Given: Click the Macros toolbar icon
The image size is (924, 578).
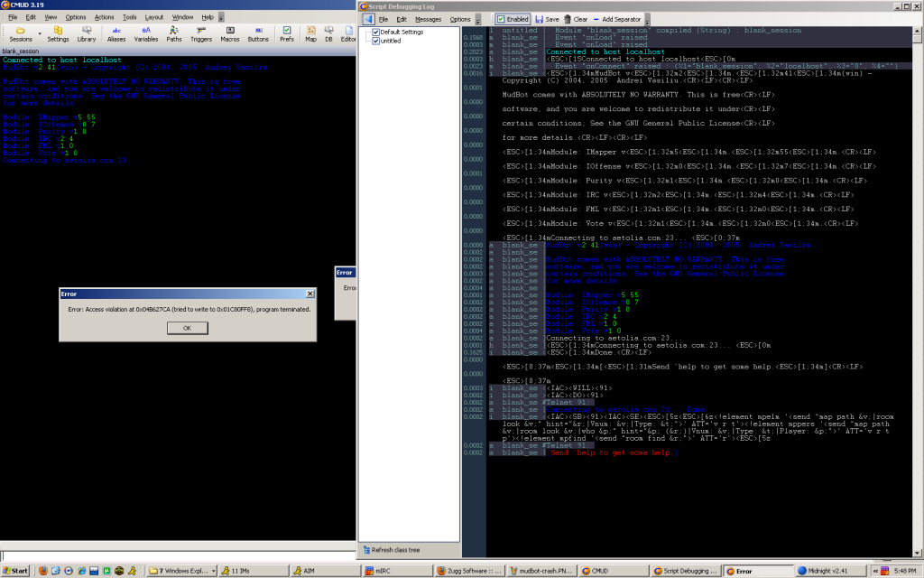Looking at the screenshot, I should (229, 33).
